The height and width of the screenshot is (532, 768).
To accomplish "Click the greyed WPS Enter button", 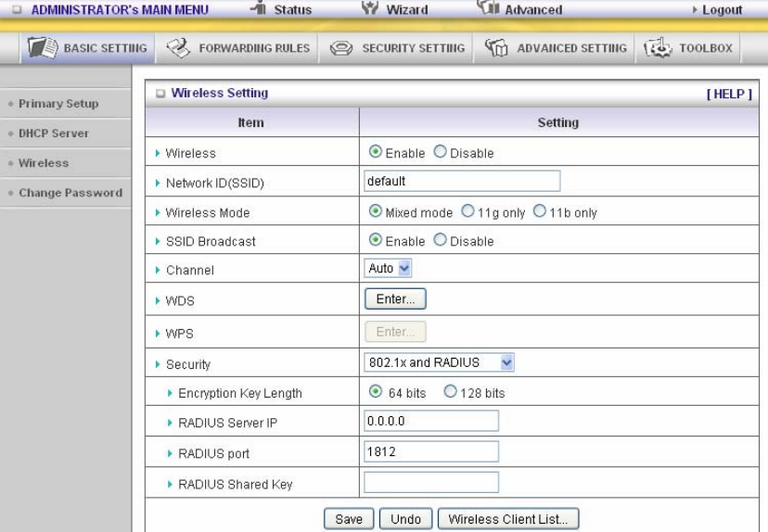I will pyautogui.click(x=395, y=331).
